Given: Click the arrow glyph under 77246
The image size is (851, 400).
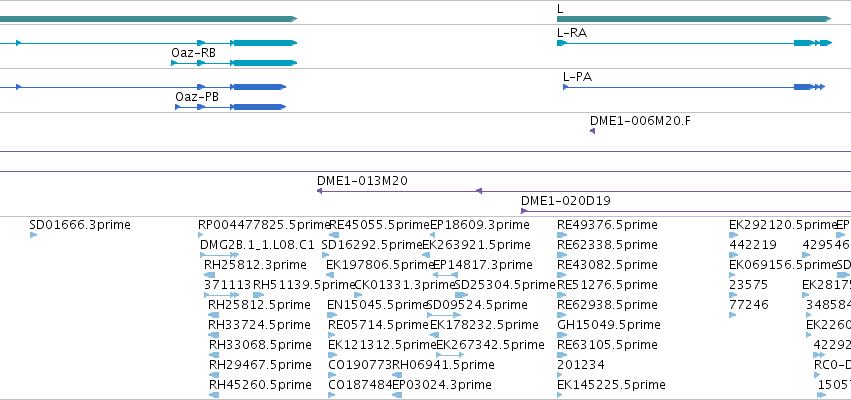Looking at the screenshot, I should click(733, 315).
